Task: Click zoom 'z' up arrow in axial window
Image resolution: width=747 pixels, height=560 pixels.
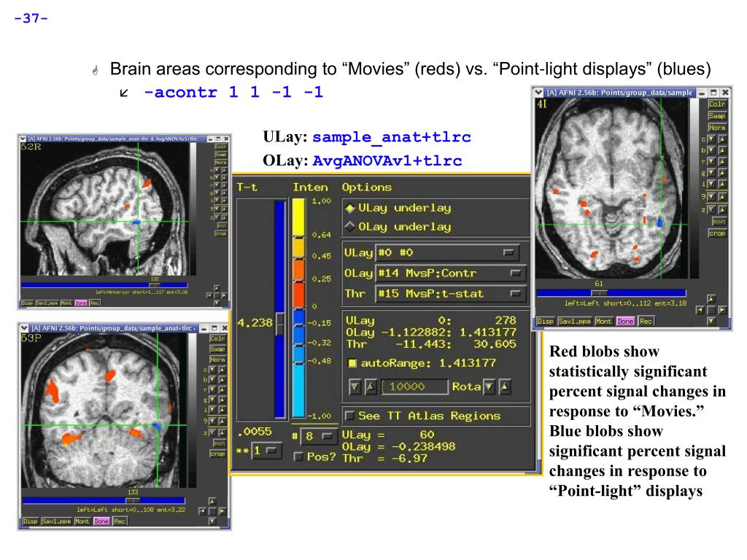Action: coord(723,209)
